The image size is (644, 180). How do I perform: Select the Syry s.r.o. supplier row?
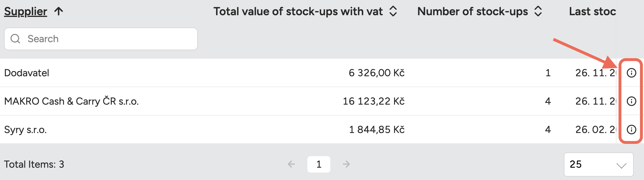[25, 130]
